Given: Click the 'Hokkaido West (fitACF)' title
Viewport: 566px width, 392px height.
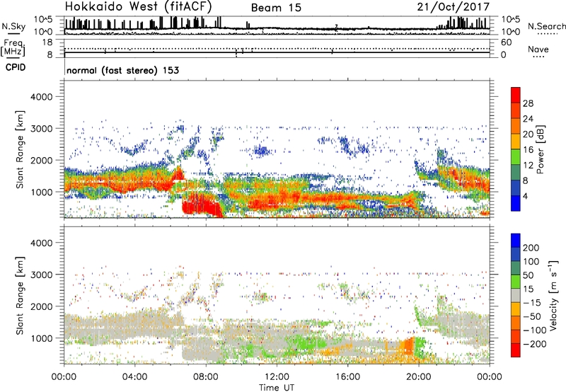Looking at the screenshot, I should 138,6.
